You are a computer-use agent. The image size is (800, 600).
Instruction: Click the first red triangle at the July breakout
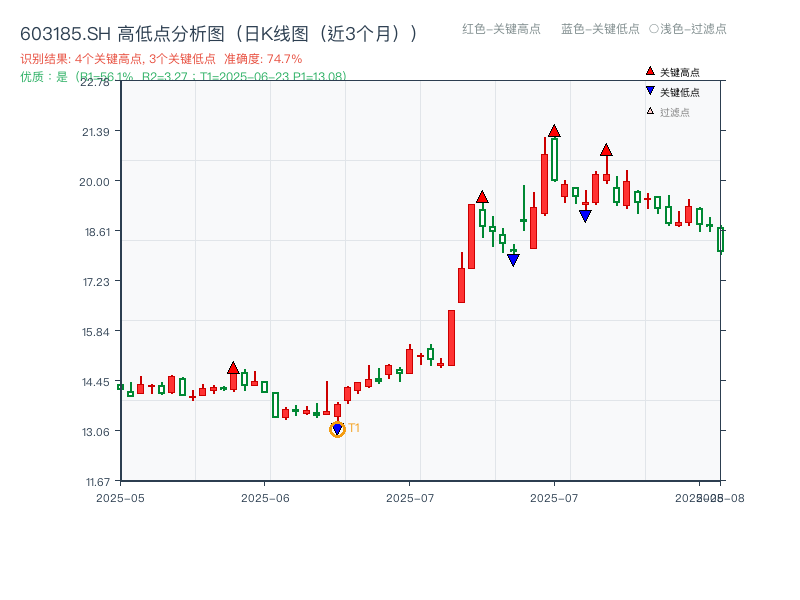click(x=482, y=196)
